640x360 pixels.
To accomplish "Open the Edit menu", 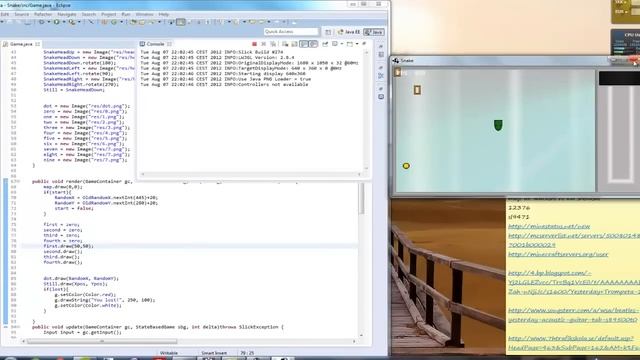I will click(5, 14).
